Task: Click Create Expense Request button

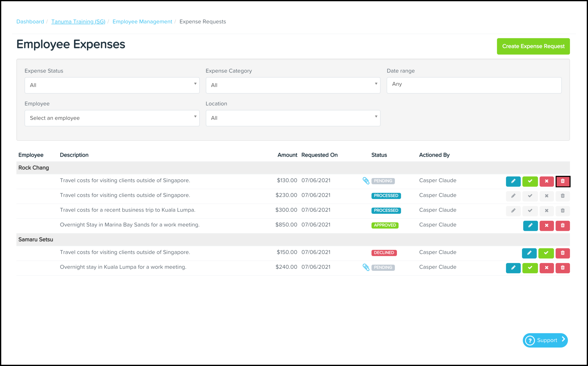Action: pos(533,46)
